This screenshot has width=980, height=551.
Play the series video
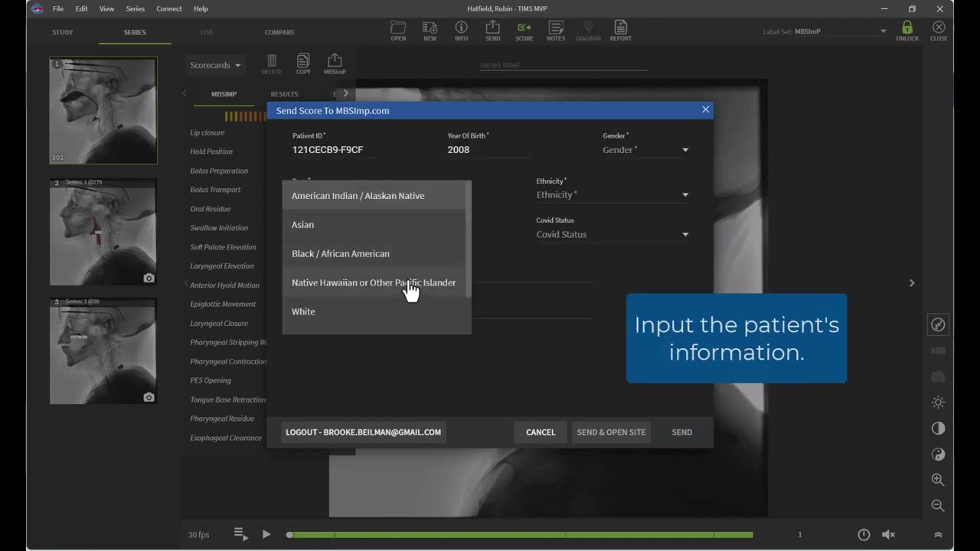pyautogui.click(x=266, y=534)
